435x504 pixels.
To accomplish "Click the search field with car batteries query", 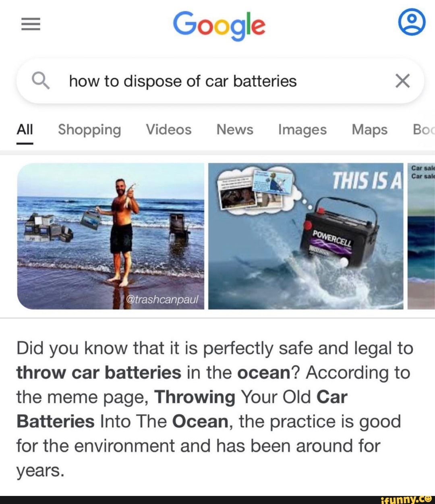I will (x=220, y=81).
